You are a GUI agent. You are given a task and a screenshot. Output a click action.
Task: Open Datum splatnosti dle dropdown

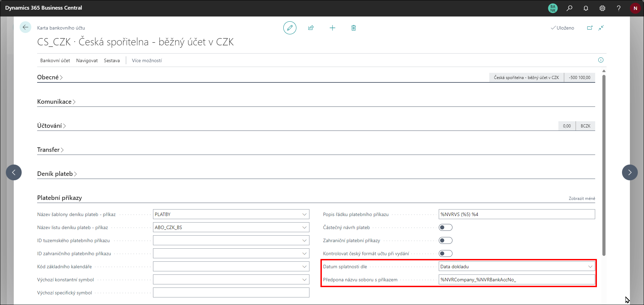click(590, 267)
